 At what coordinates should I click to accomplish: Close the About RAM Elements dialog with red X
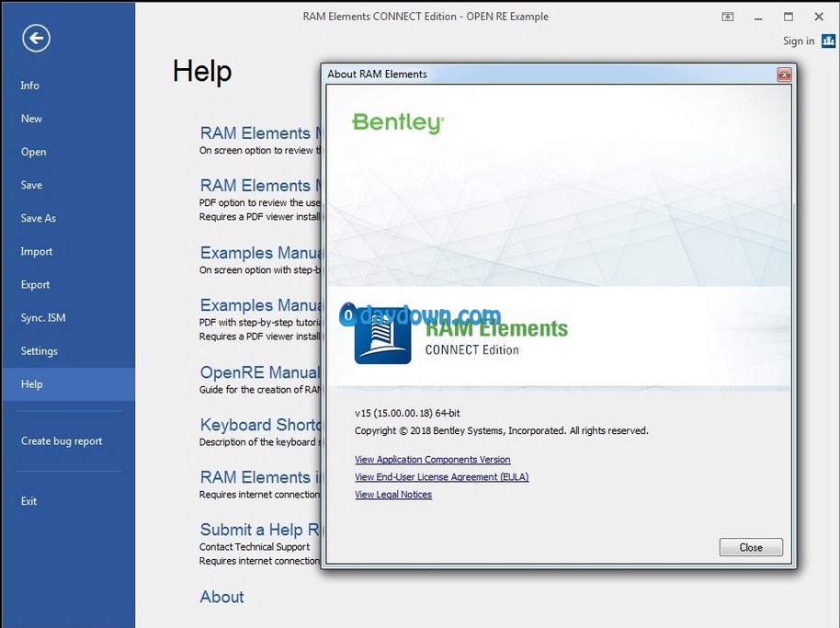coord(784,74)
